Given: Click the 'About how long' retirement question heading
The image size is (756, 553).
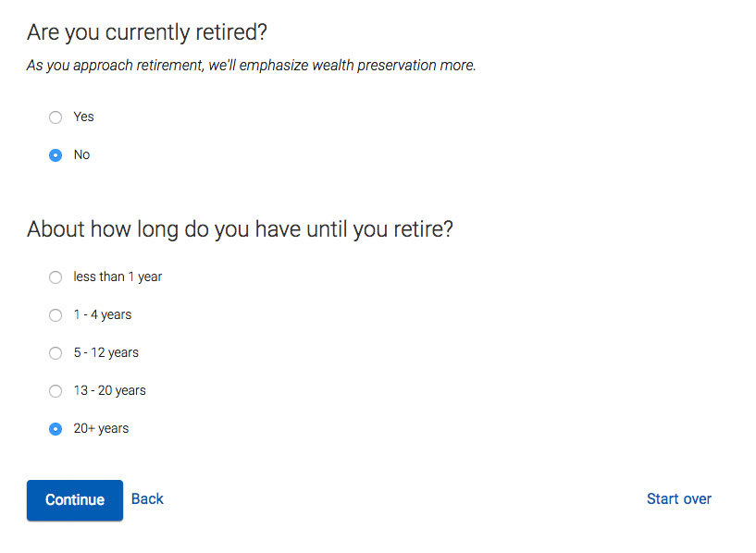Looking at the screenshot, I should (x=240, y=229).
